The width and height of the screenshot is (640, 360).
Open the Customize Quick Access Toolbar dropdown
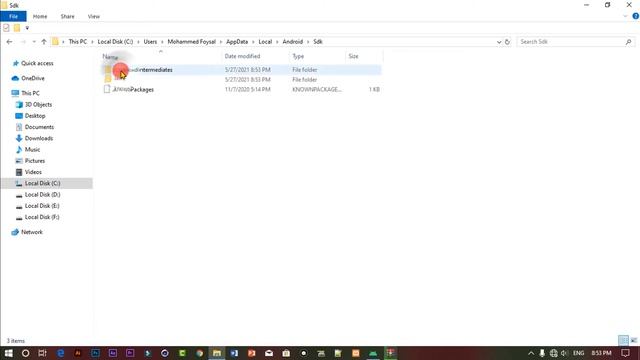27,28
